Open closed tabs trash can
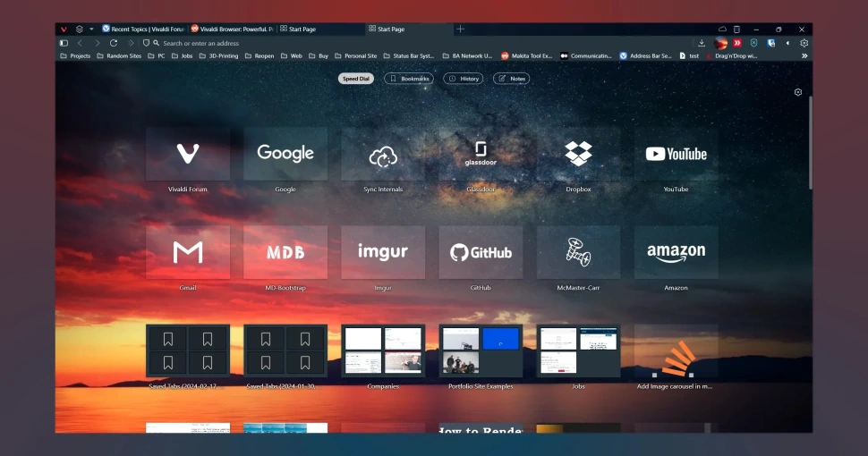The height and width of the screenshot is (456, 868). 736,30
